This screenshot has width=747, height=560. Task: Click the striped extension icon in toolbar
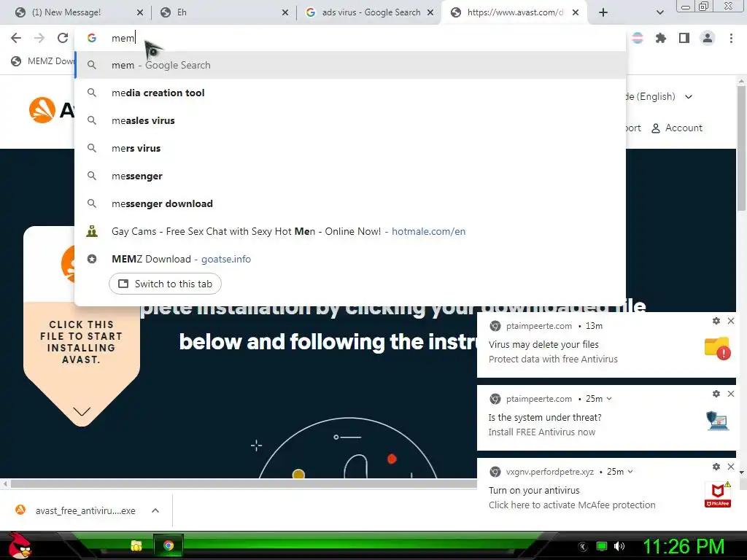pos(638,38)
